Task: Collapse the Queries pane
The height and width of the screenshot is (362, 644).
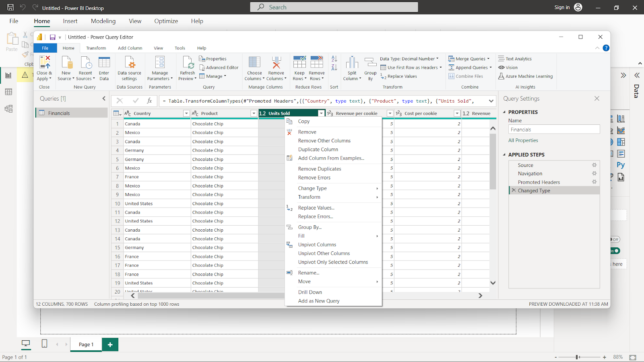Action: pyautogui.click(x=104, y=99)
